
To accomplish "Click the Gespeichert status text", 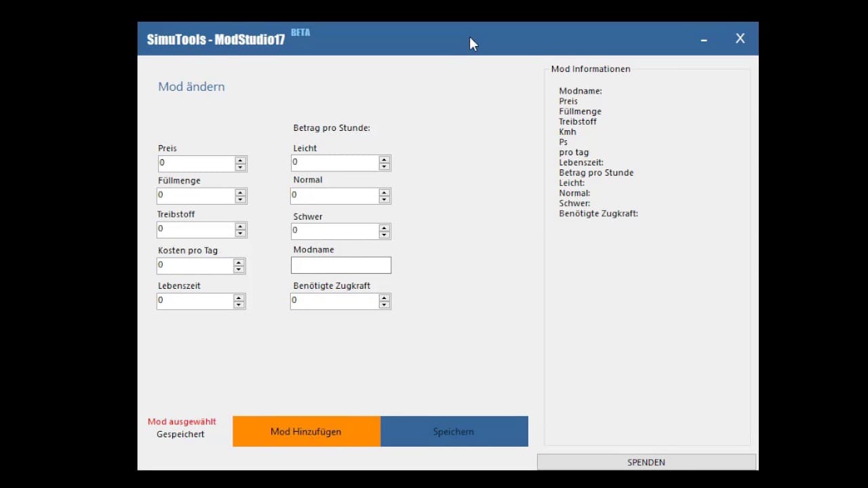I will click(180, 434).
